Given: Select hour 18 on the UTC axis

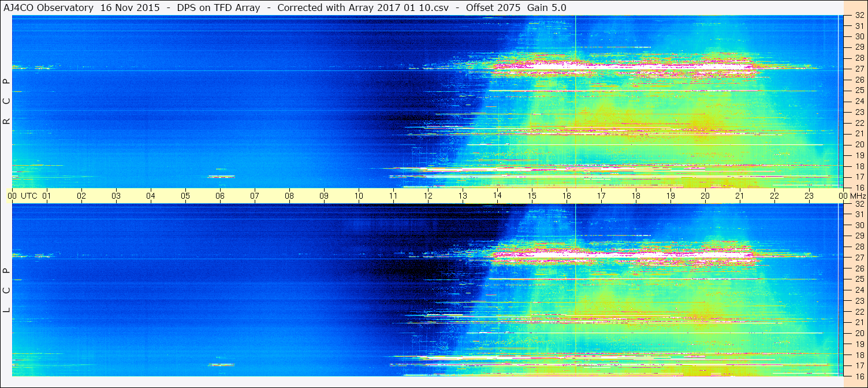Looking at the screenshot, I should [636, 196].
